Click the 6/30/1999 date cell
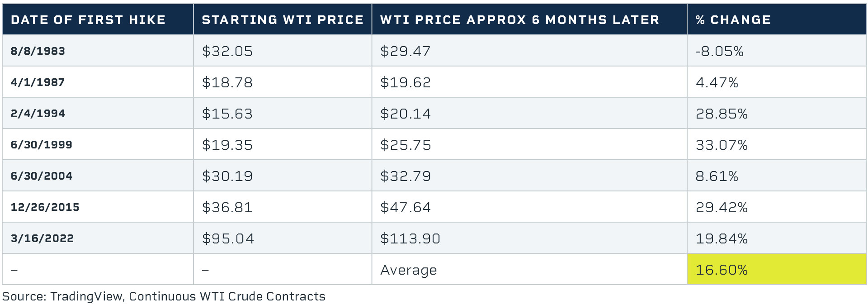 (x=42, y=145)
